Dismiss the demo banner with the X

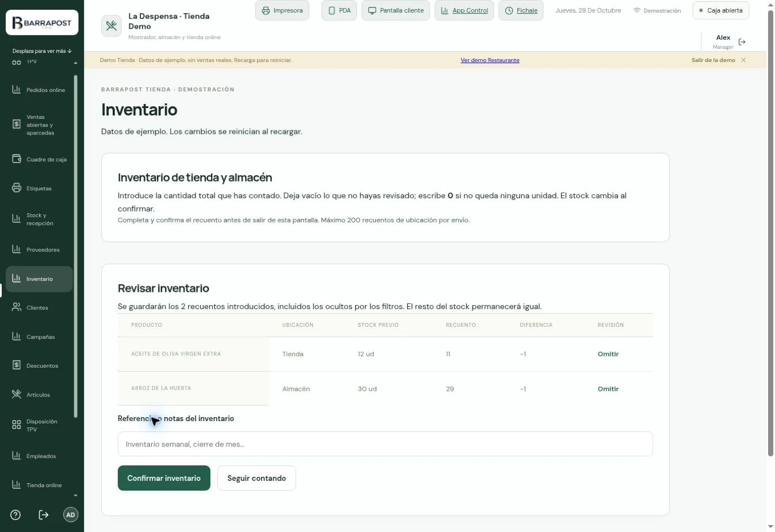743,60
